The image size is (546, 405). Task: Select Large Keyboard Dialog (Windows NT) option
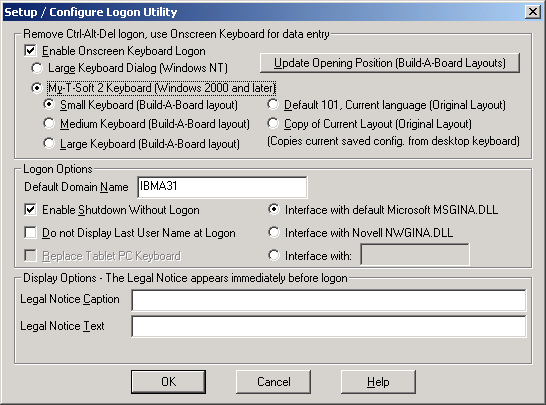pos(37,68)
